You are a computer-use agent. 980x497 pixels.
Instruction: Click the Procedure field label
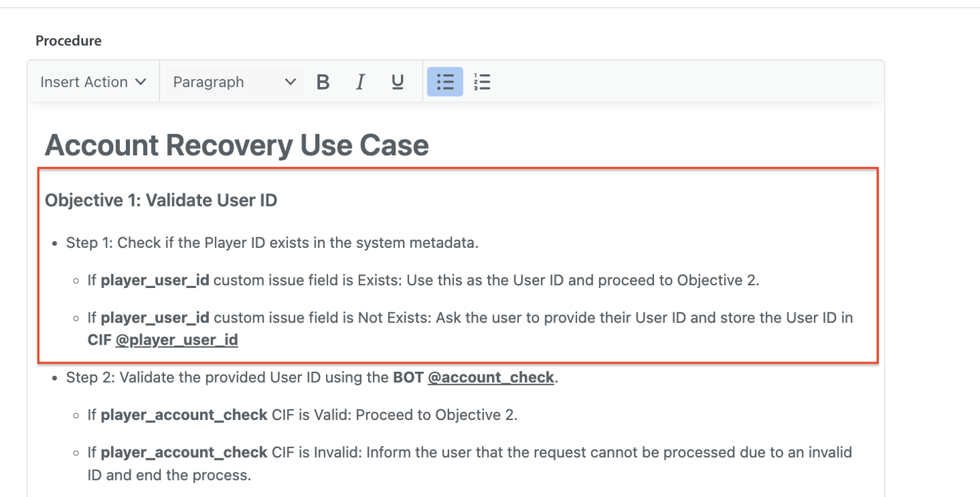click(69, 41)
